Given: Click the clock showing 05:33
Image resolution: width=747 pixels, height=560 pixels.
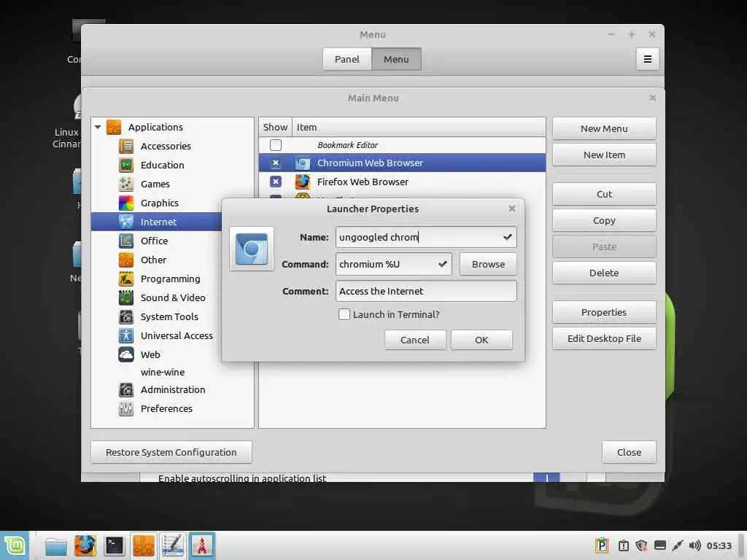Looking at the screenshot, I should pos(719,545).
